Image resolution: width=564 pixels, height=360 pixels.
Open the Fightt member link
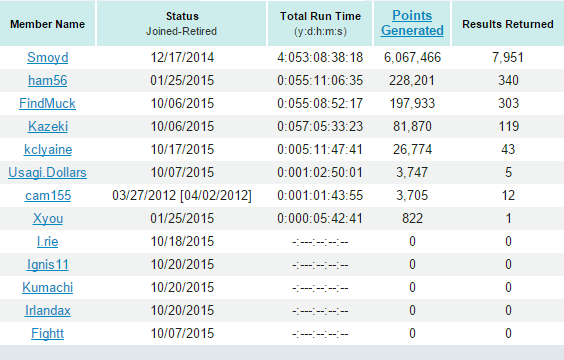[x=47, y=334]
